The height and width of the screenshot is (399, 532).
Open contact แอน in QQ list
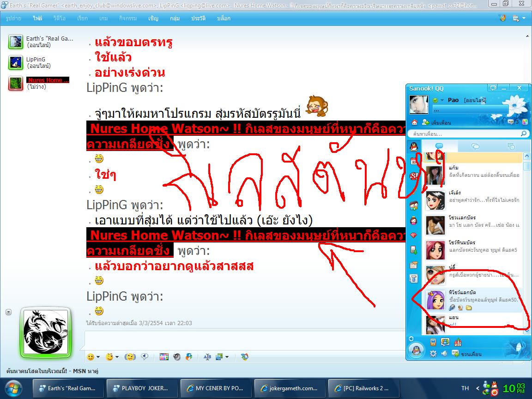click(472, 324)
